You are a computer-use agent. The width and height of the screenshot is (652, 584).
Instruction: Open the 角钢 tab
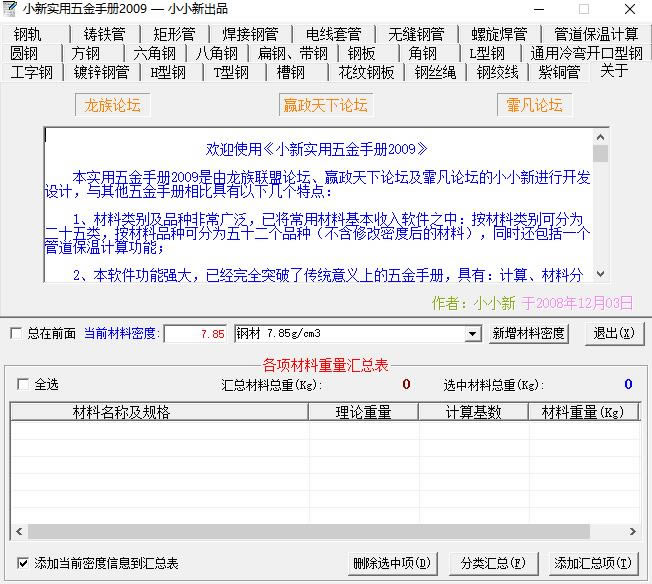coord(430,53)
